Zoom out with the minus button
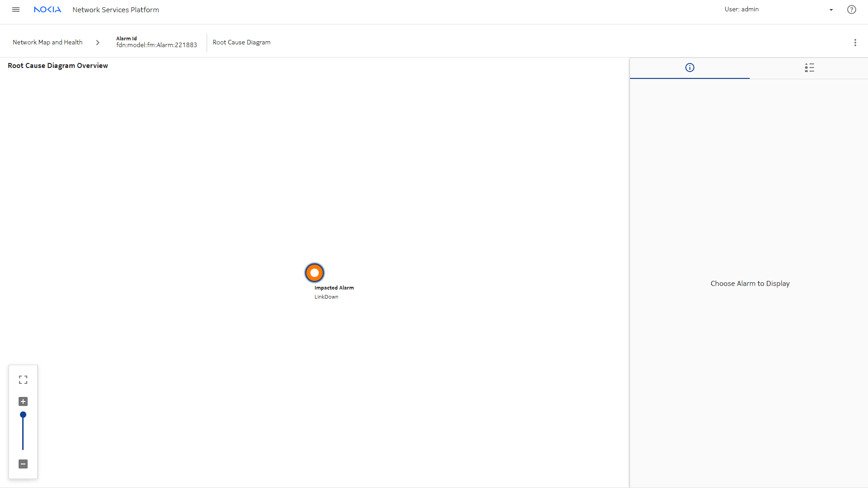This screenshot has height=488, width=868. (23, 464)
